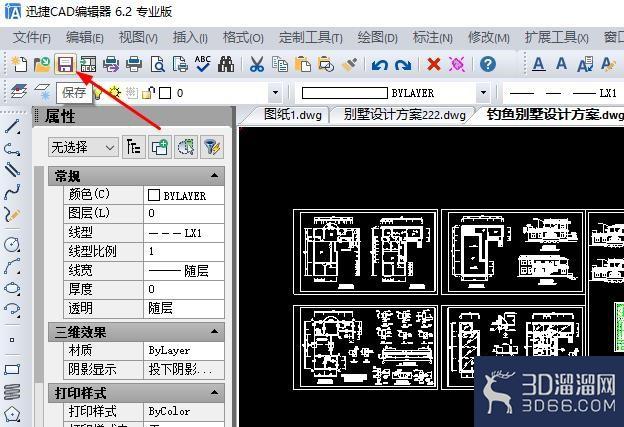Image resolution: width=624 pixels, height=427 pixels.
Task: Select the Polygon draw tool
Action: 12,413
